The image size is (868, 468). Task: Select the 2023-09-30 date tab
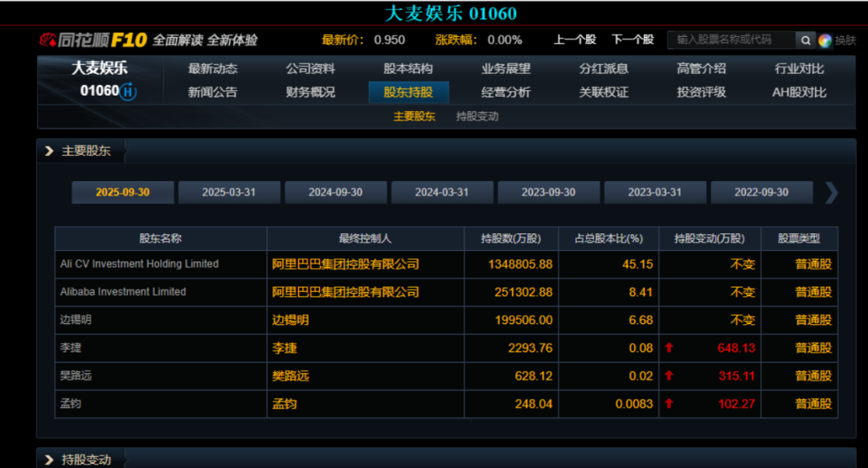(x=549, y=192)
